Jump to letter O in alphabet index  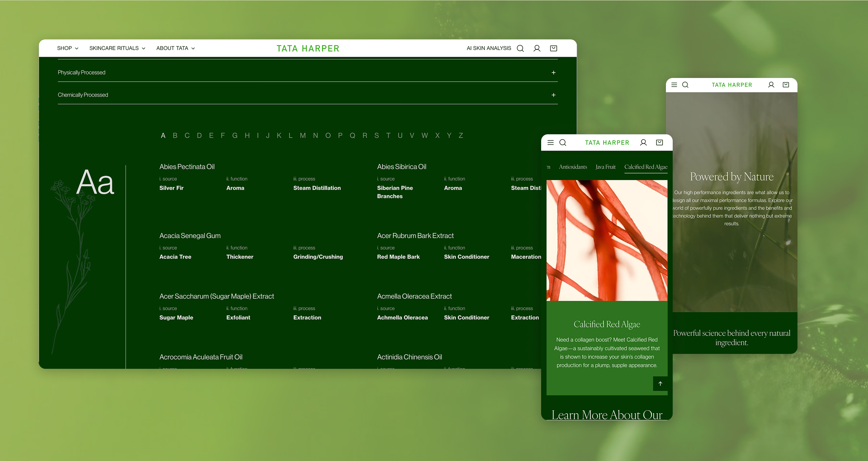[x=328, y=136]
